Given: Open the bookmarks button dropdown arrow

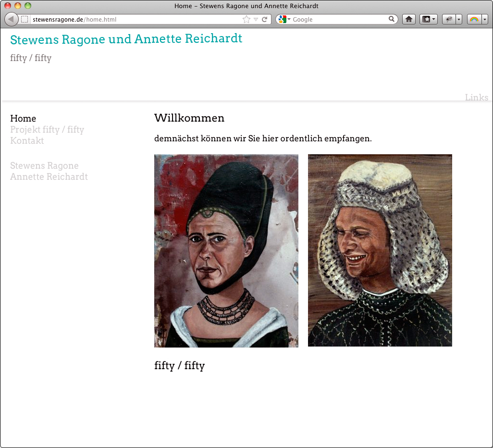Looking at the screenshot, I should tap(433, 19).
